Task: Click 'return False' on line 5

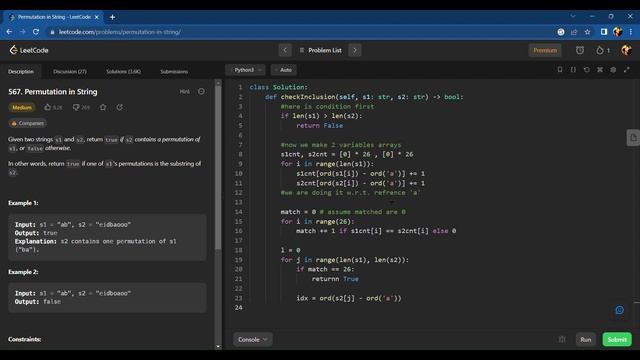Action: click(x=319, y=126)
